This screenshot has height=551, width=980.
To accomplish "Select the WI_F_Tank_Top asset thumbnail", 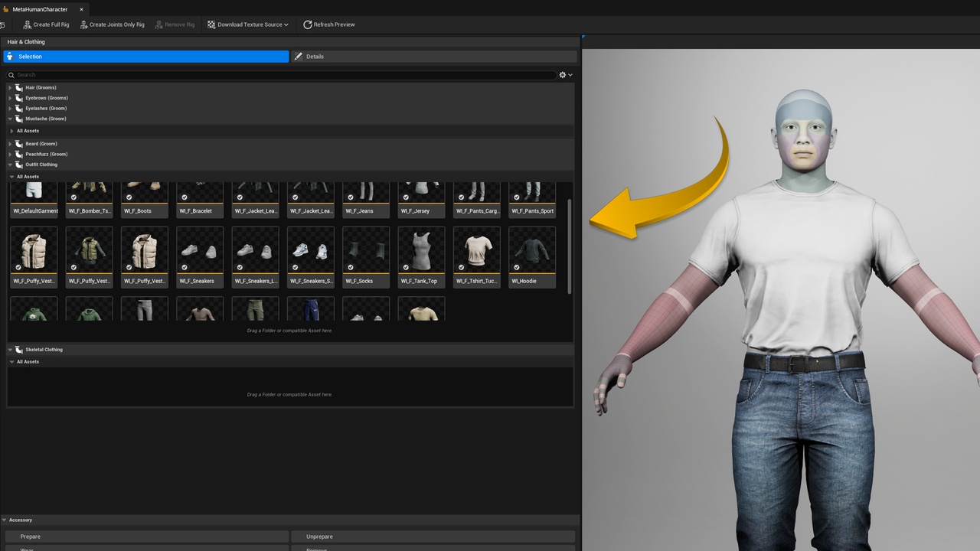I will click(421, 249).
